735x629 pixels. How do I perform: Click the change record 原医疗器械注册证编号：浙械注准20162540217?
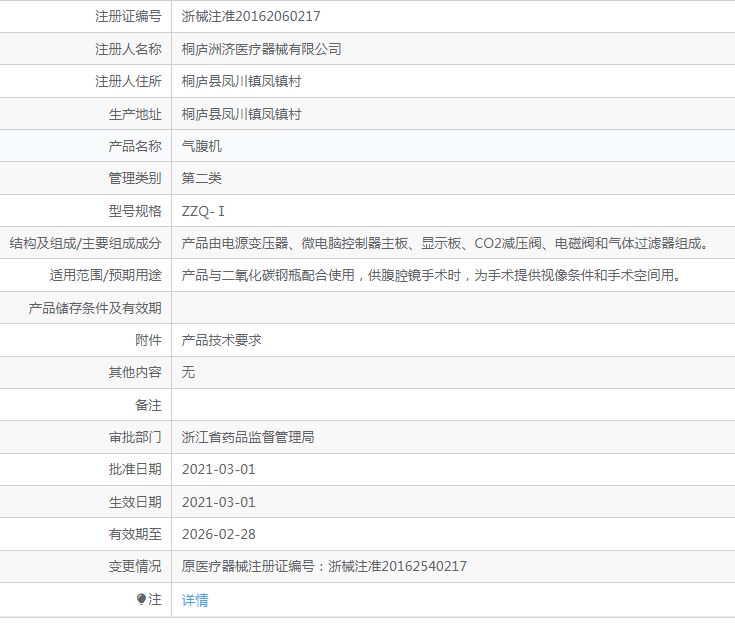coord(324,566)
